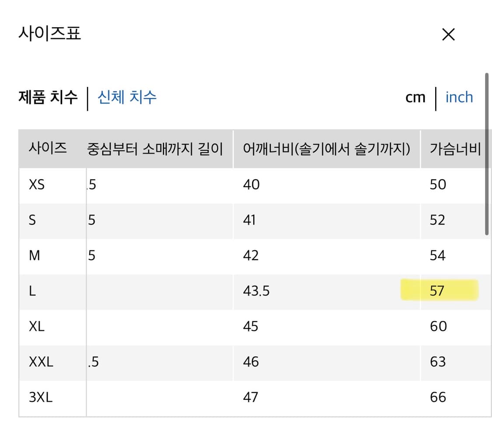The height and width of the screenshot is (448, 492).
Task: Select the L size row label
Action: [x=31, y=291]
